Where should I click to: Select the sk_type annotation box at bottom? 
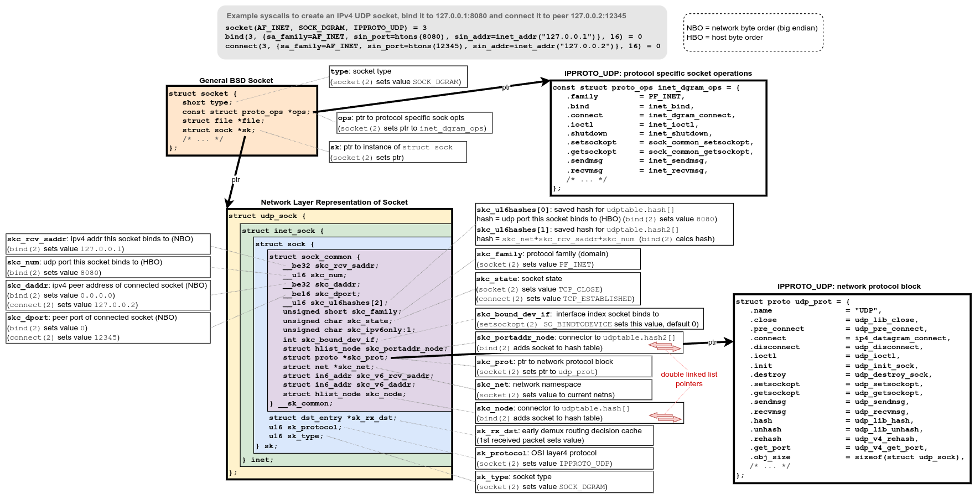click(564, 482)
